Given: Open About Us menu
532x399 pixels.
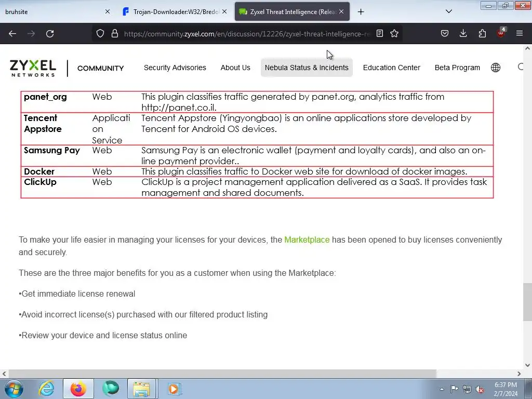Looking at the screenshot, I should 235,68.
